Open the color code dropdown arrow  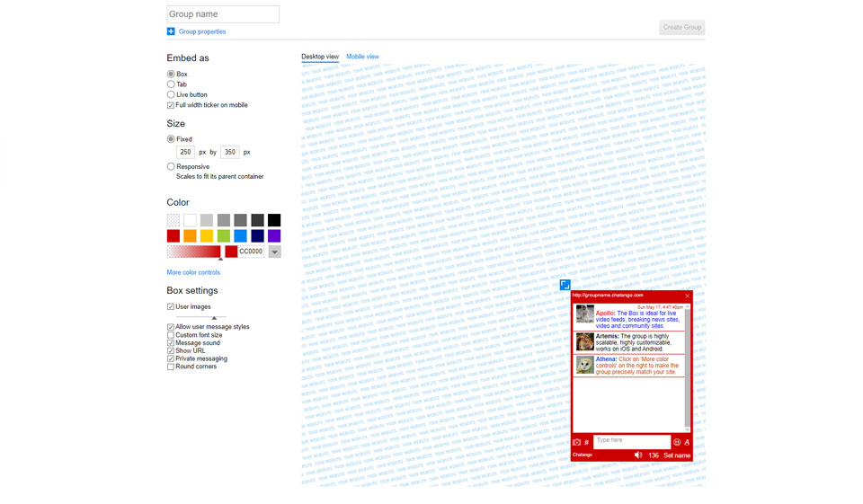[x=274, y=252]
